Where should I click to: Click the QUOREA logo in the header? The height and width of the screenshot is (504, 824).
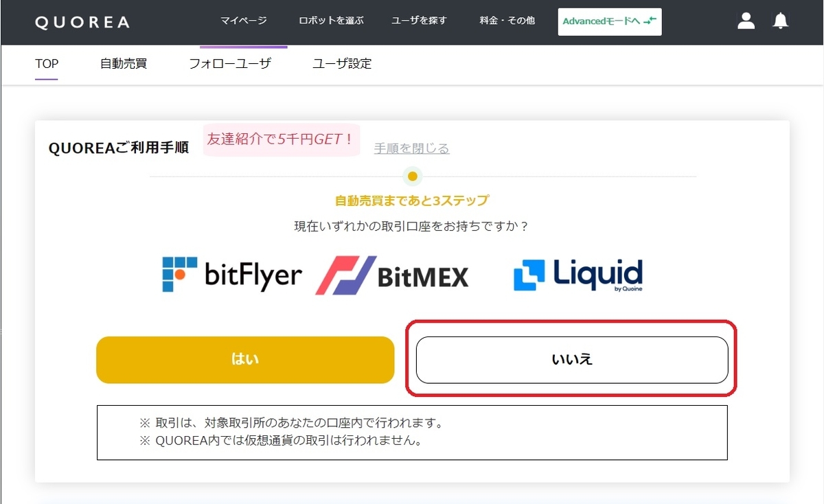pyautogui.click(x=82, y=22)
